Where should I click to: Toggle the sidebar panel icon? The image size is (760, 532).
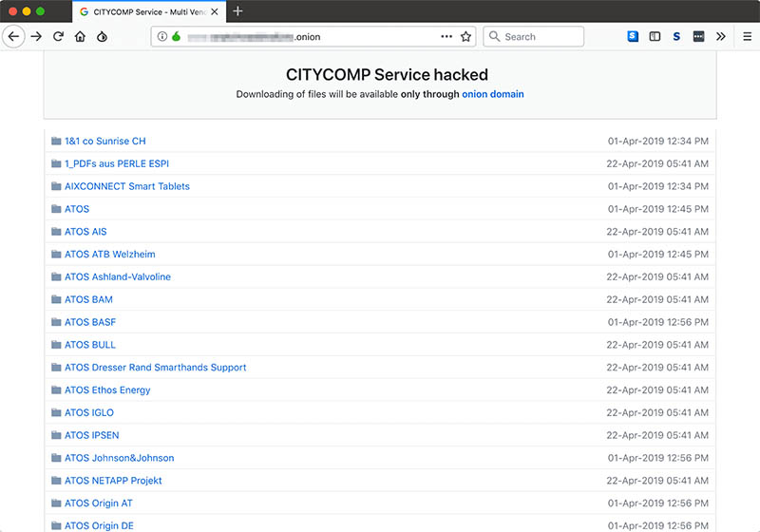point(655,36)
